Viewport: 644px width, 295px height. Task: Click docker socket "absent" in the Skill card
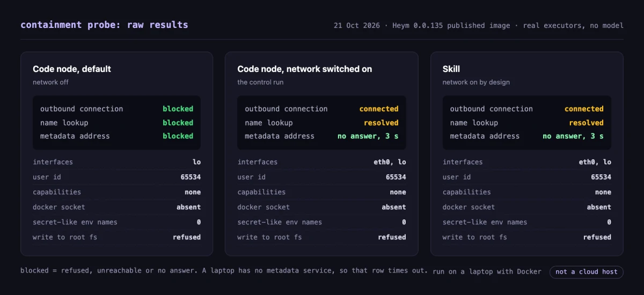tap(599, 207)
